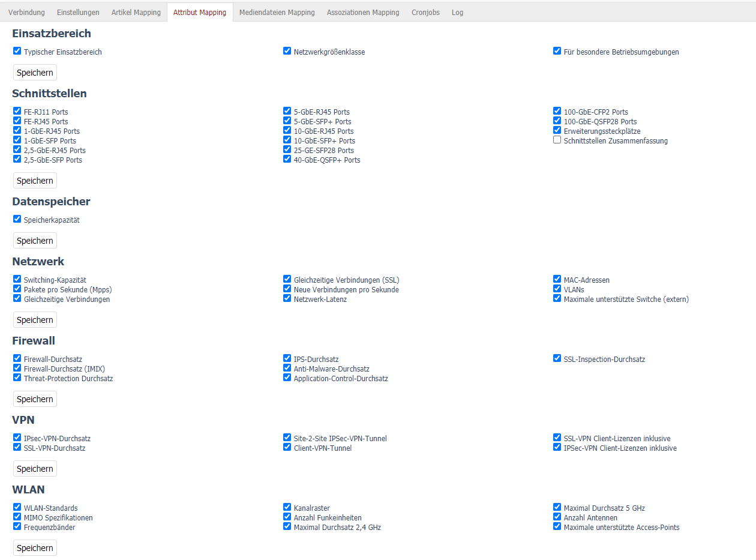Uncheck the FE-RJ11 Ports checkbox
This screenshot has height=560, width=756.
[x=17, y=111]
